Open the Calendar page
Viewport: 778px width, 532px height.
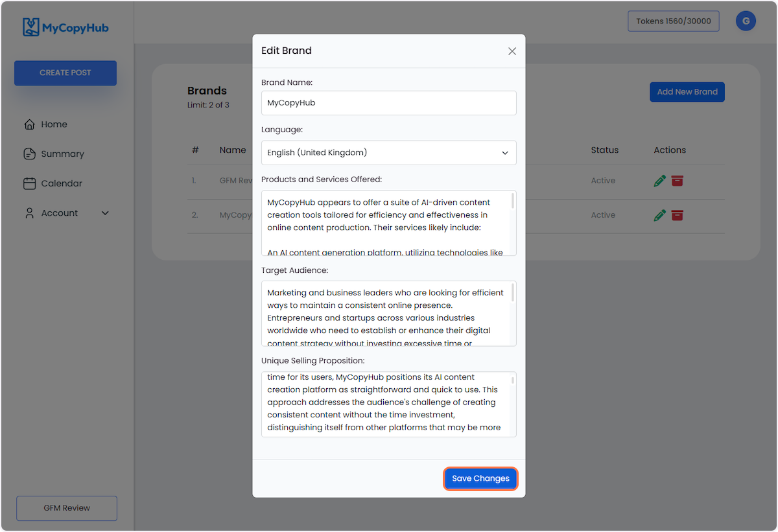coord(62,183)
